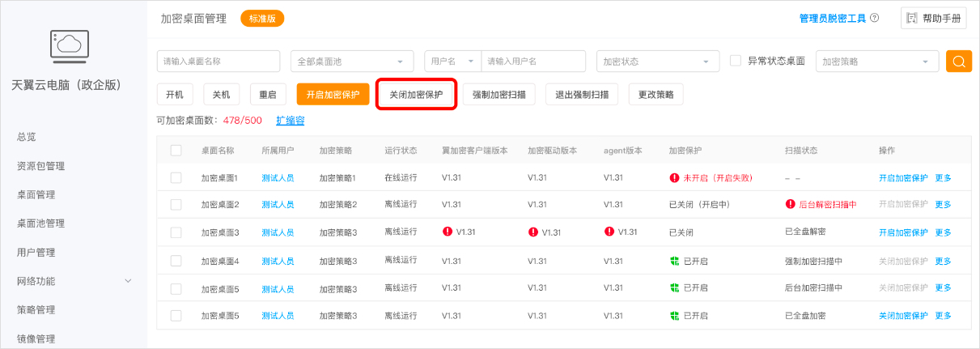Image resolution: width=980 pixels, height=349 pixels.
Task: Go to 策略管理 in the sidebar
Action: pyautogui.click(x=36, y=309)
